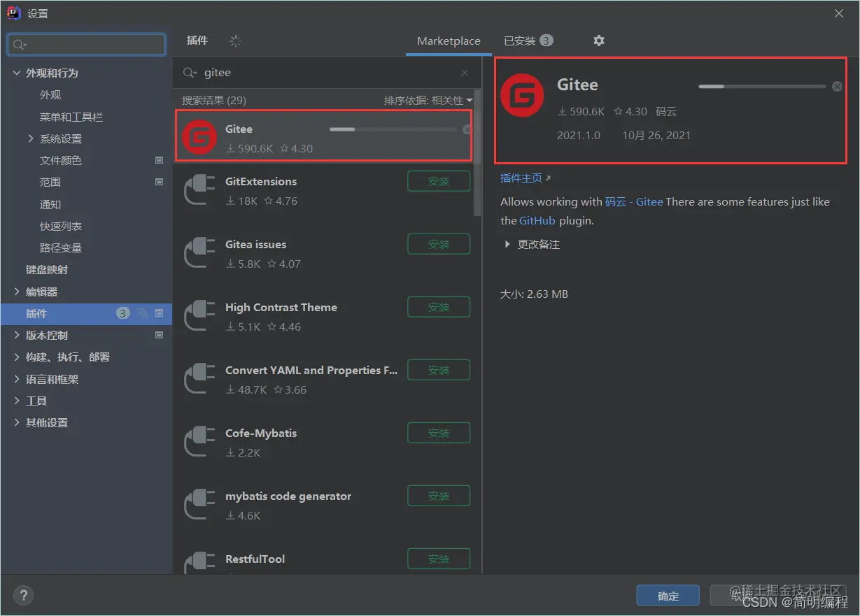
Task: Install the High Contrast Theme plugin
Action: (x=439, y=307)
